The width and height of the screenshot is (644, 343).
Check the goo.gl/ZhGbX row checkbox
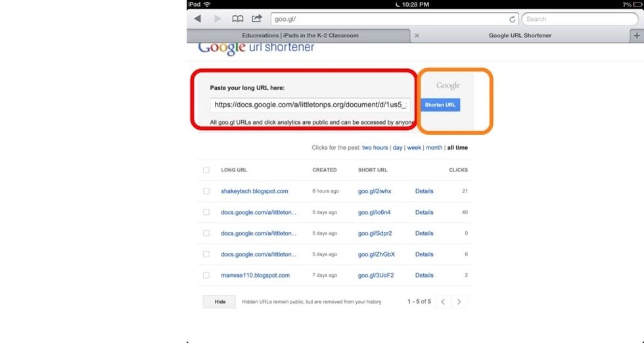(x=206, y=254)
